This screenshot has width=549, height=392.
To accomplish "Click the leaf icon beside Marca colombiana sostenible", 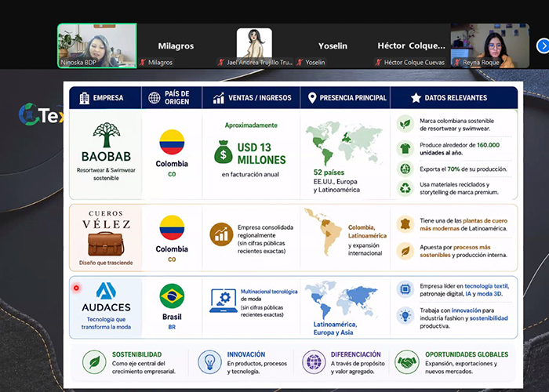I will (x=405, y=124).
